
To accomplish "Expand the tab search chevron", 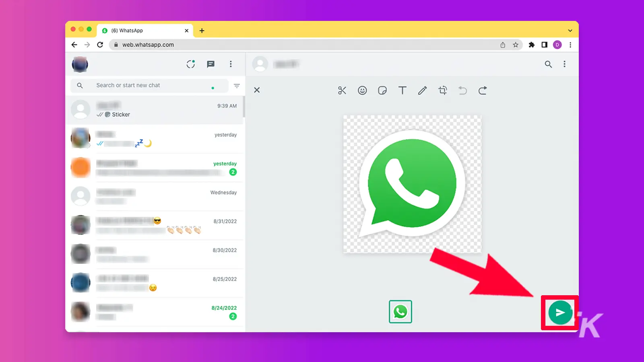I will [x=570, y=31].
